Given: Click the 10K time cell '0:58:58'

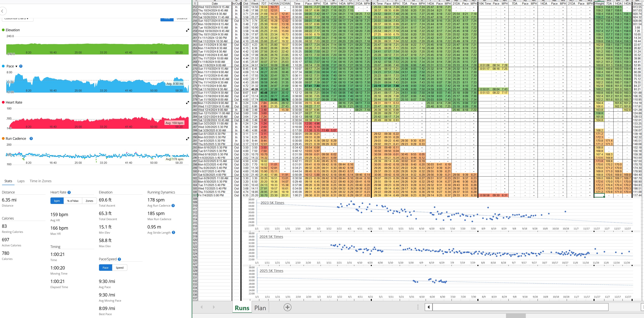Looking at the screenshot, I should coord(485,195).
